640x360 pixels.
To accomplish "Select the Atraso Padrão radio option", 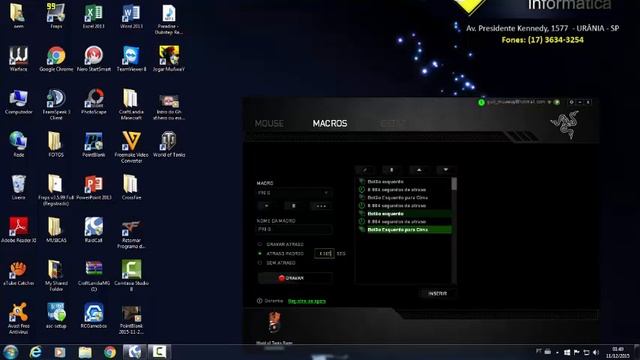I will pyautogui.click(x=260, y=253).
